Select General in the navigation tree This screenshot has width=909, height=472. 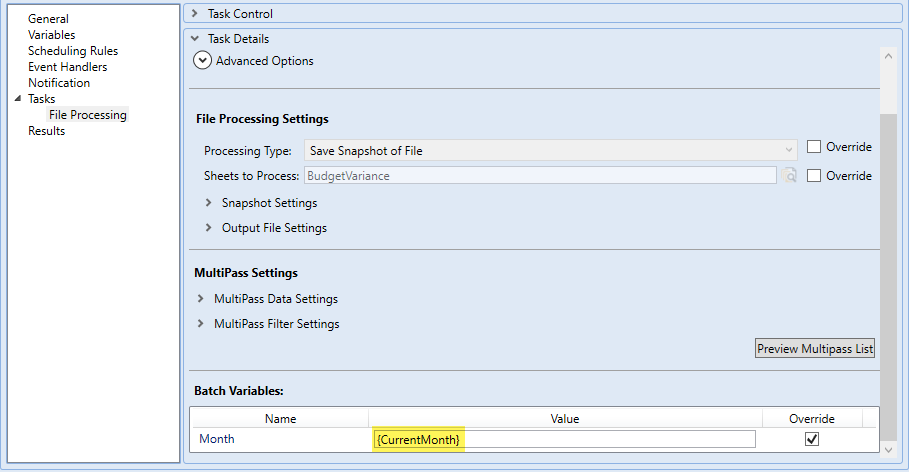48,19
